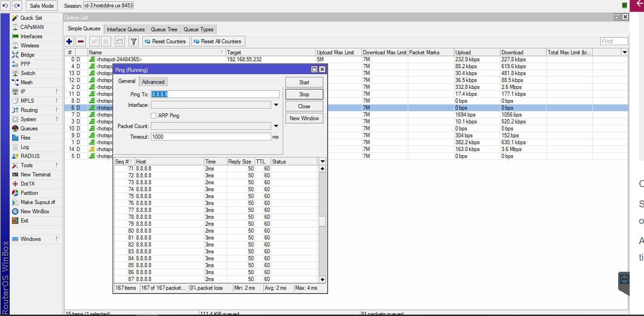
Task: Click the 3.6 Mbps download value
Action: (512, 149)
